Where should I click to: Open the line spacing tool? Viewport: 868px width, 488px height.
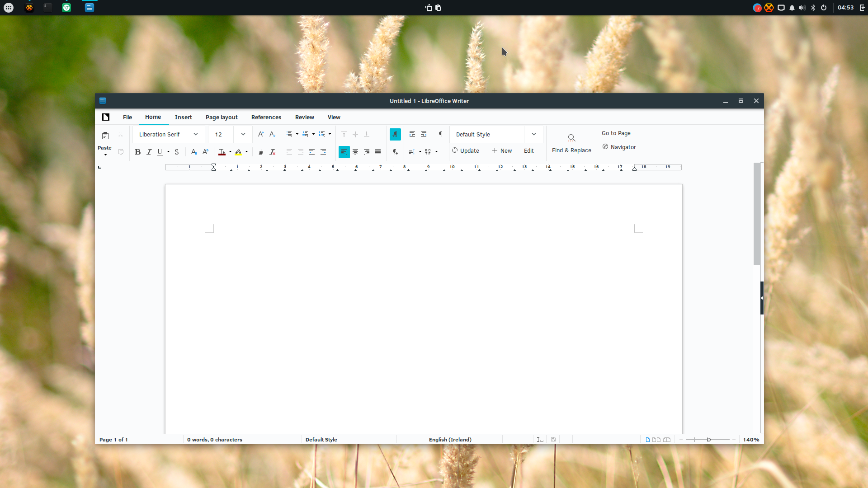[412, 152]
